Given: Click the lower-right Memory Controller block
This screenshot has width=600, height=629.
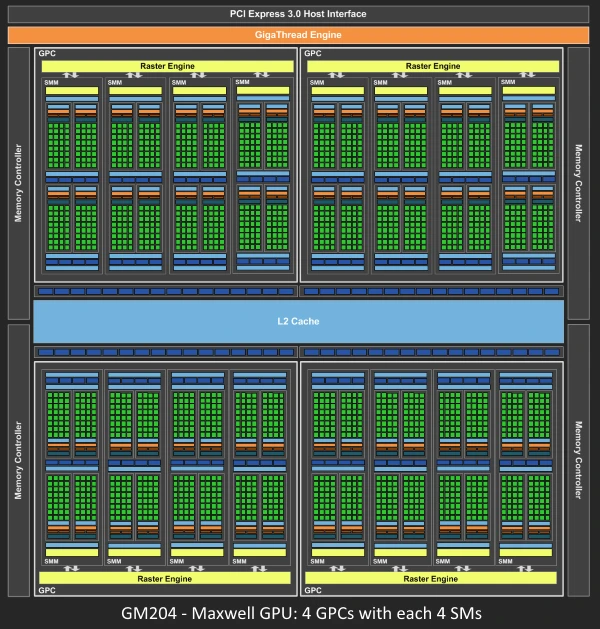Looking at the screenshot, I should (x=580, y=461).
